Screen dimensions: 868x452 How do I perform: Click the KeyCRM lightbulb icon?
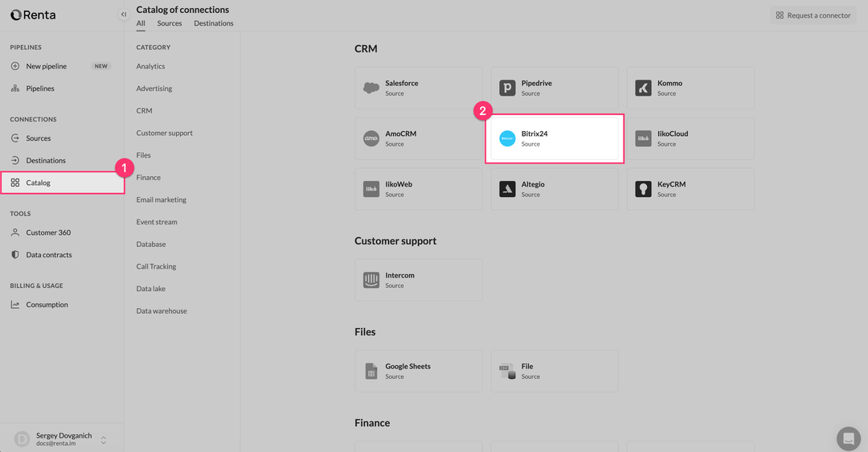click(x=643, y=189)
